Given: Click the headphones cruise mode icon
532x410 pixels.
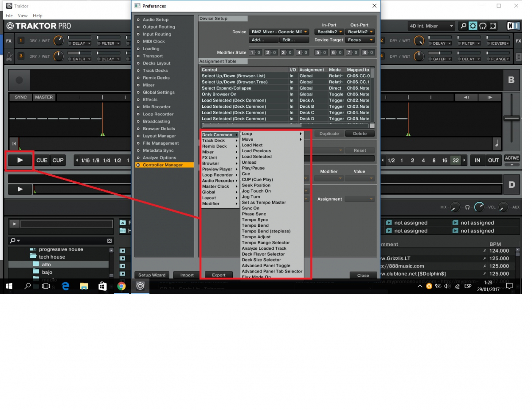Looking at the screenshot, I should click(483, 26).
